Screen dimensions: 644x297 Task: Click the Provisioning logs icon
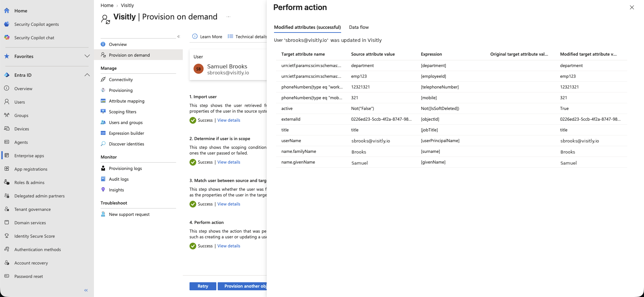[x=103, y=168]
